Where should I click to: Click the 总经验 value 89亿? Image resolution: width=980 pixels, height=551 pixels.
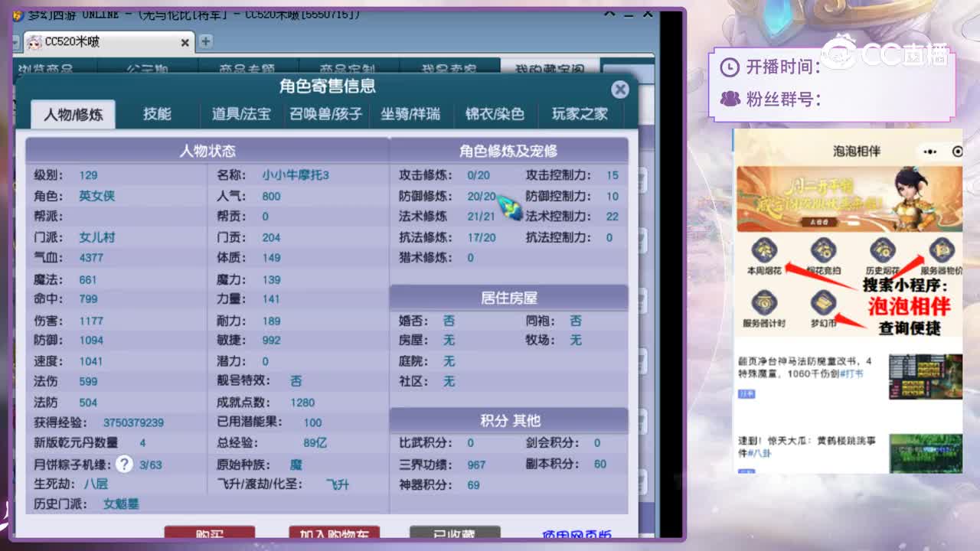315,443
